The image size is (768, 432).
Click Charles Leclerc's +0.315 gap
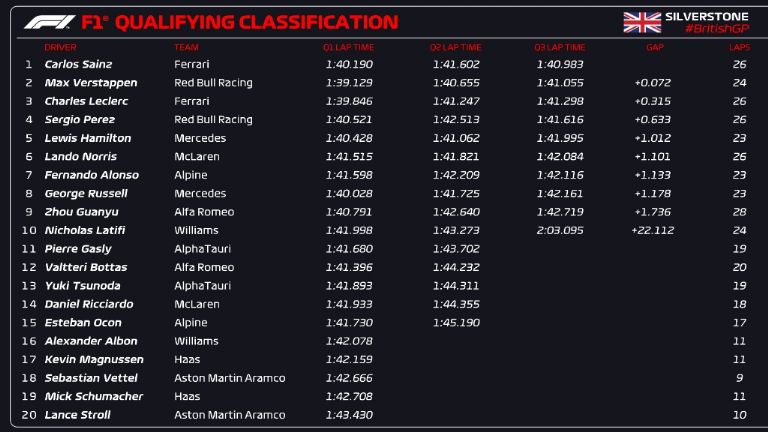(x=650, y=101)
